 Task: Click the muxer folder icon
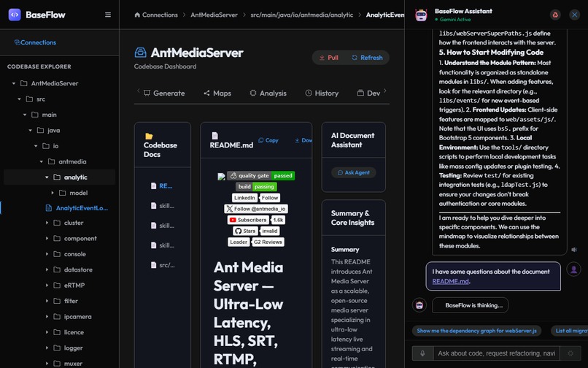(x=57, y=364)
